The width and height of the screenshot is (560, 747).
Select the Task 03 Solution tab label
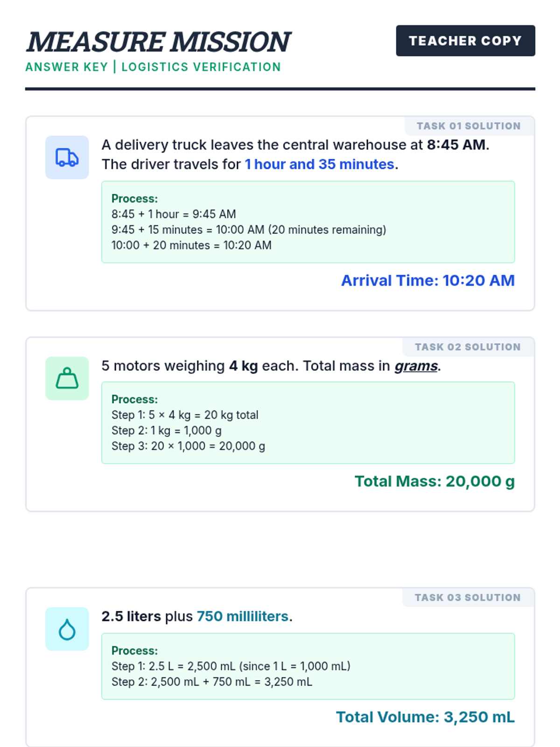tap(468, 598)
